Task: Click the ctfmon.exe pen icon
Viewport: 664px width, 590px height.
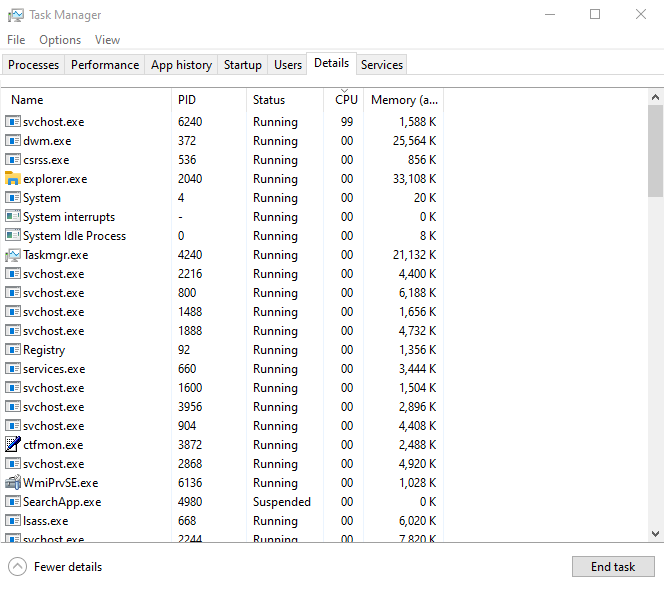Action: pos(13,444)
